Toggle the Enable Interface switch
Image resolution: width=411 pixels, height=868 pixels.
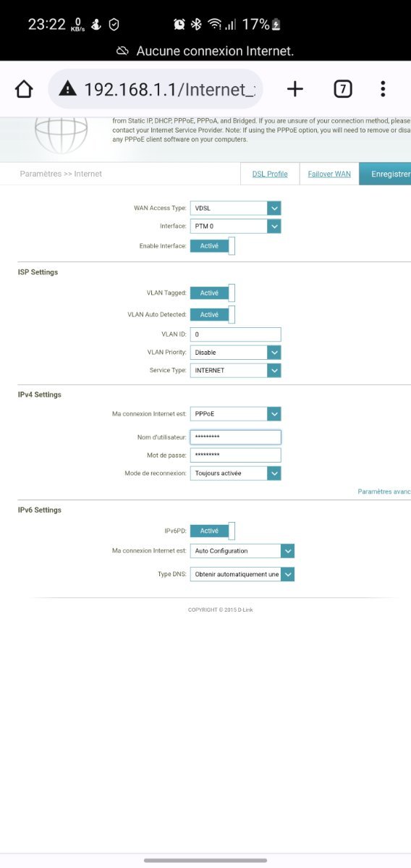click(x=213, y=246)
